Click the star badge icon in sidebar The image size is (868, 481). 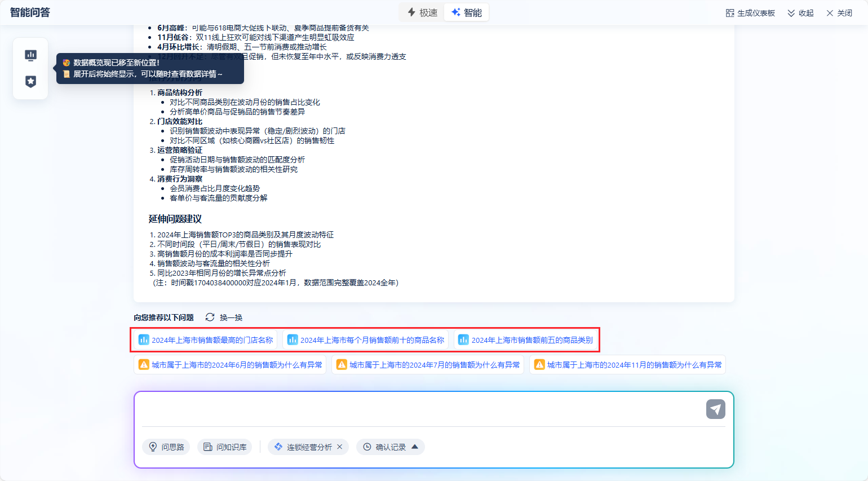coord(30,82)
